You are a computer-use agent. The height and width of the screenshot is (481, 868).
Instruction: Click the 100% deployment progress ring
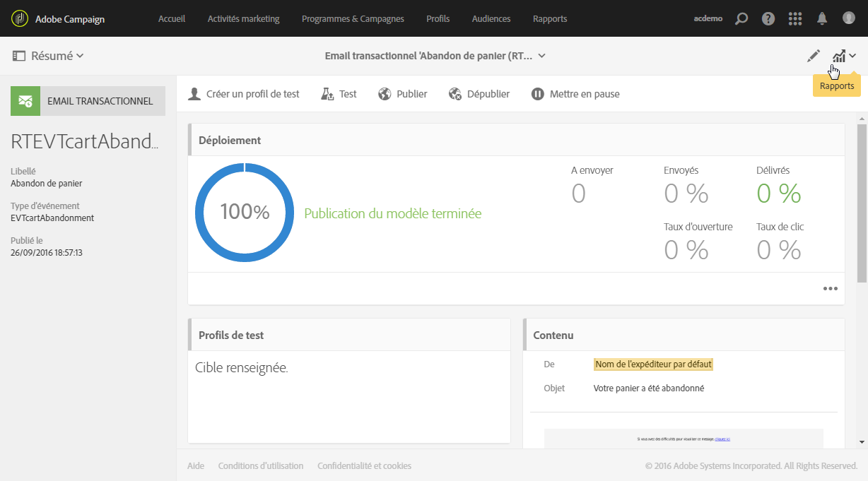click(x=245, y=212)
